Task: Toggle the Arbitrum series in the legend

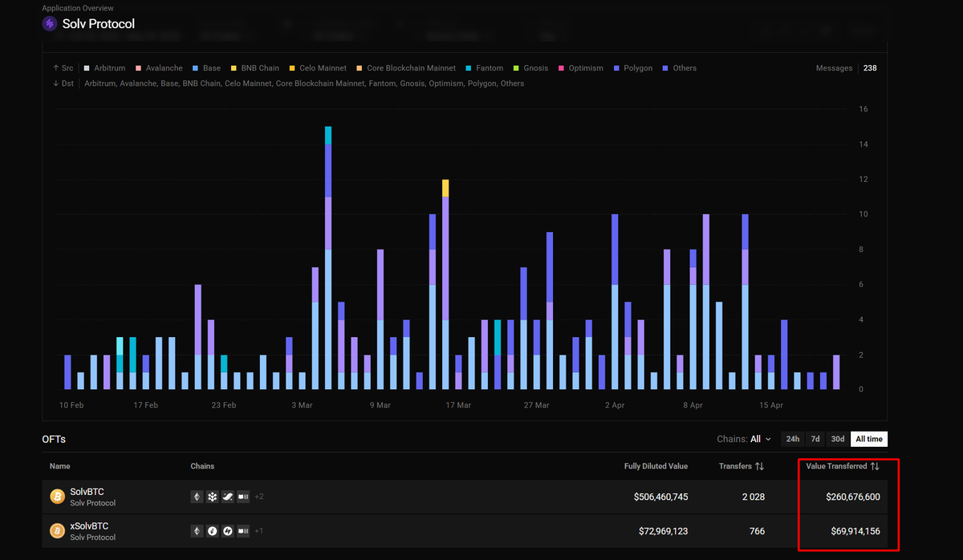Action: tap(104, 68)
